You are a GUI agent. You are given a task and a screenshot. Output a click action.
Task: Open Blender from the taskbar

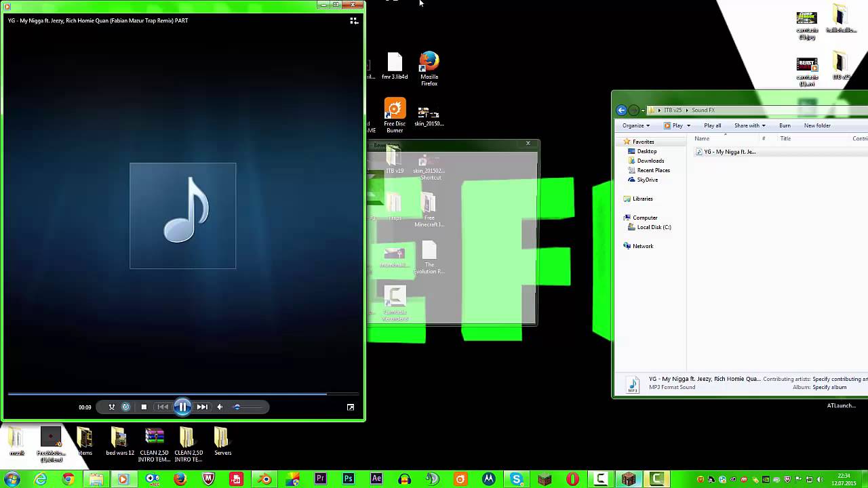pos(264,479)
